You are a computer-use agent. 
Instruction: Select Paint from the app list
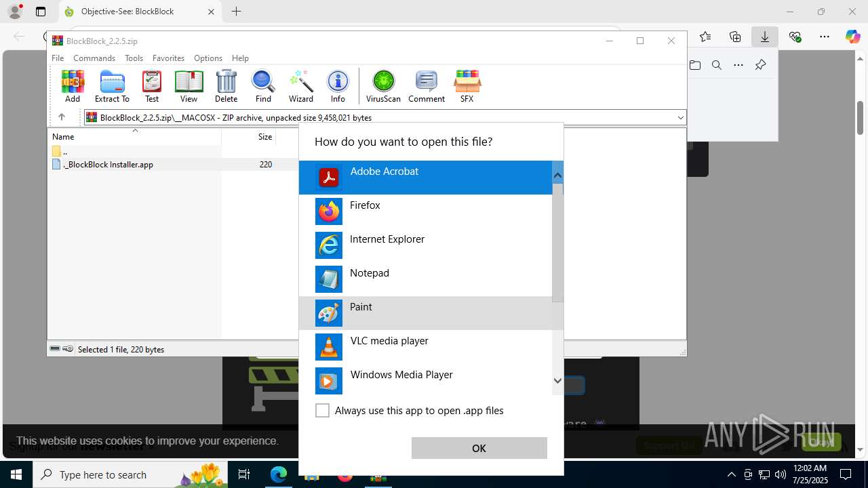[426, 313]
